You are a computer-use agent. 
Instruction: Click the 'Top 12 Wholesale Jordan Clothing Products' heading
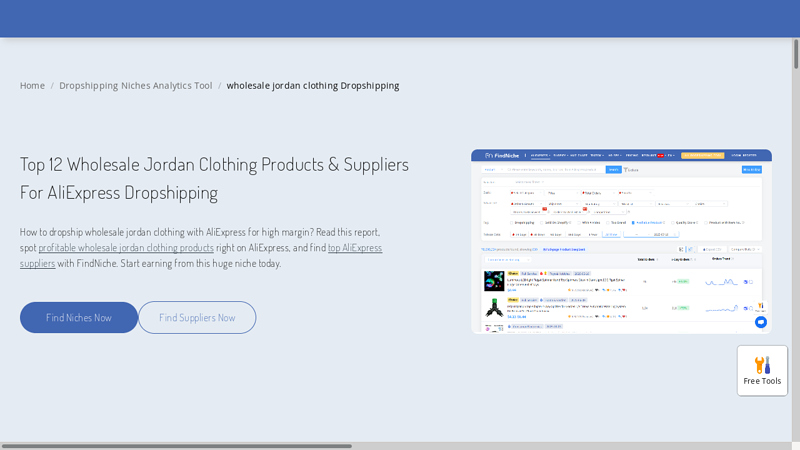(214, 179)
